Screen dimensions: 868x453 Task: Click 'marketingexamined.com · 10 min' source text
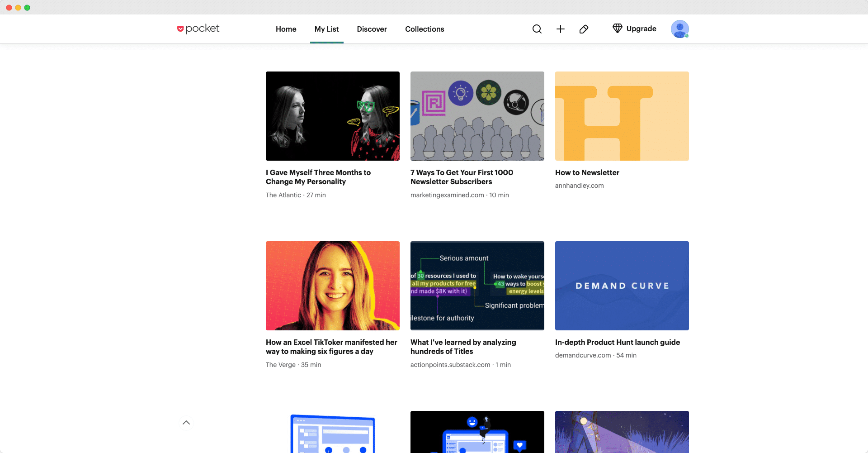coord(460,195)
